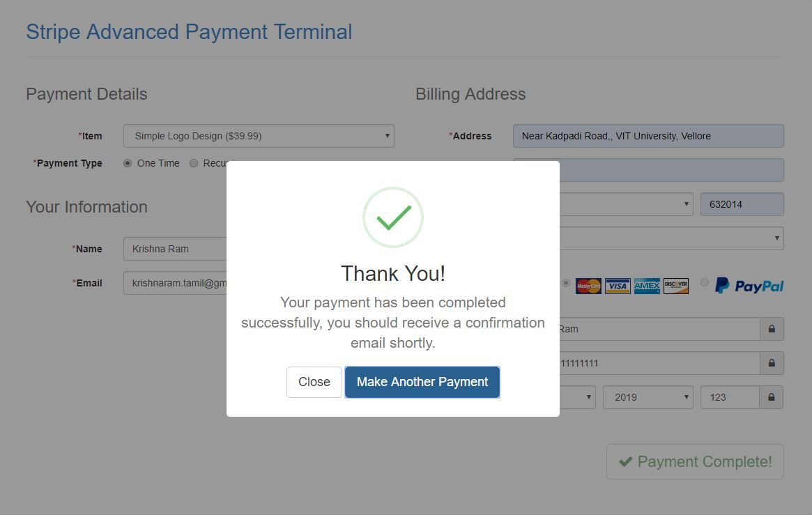
Task: Click the lock icon beside the card number field
Action: point(772,363)
